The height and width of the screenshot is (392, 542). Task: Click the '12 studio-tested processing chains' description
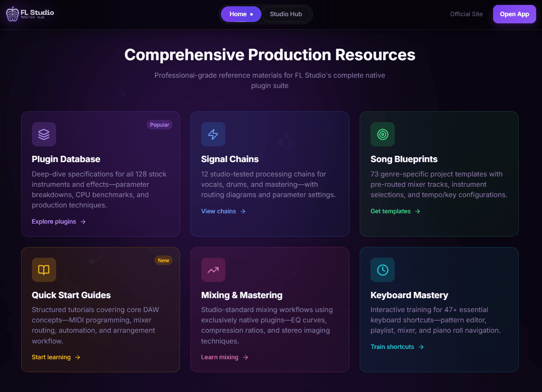[x=269, y=185]
